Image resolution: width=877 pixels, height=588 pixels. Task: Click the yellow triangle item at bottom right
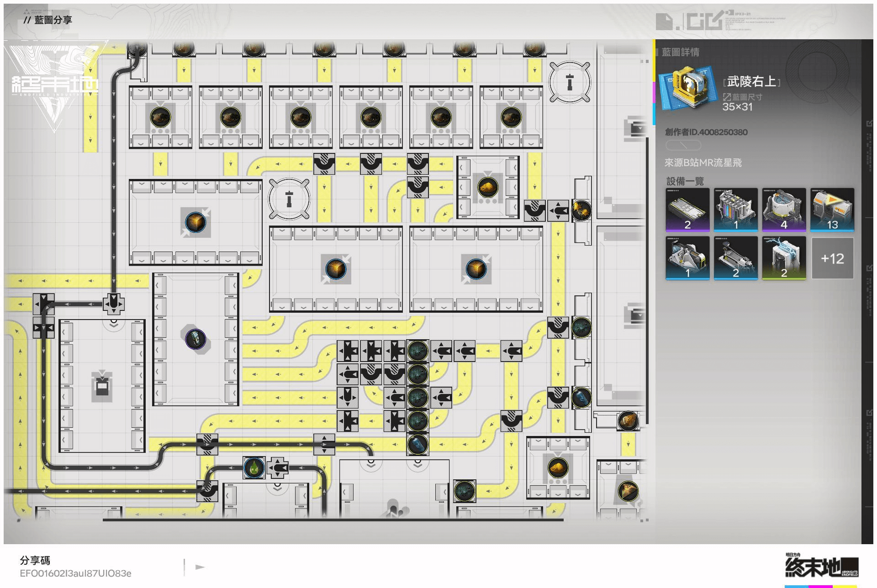point(628,491)
